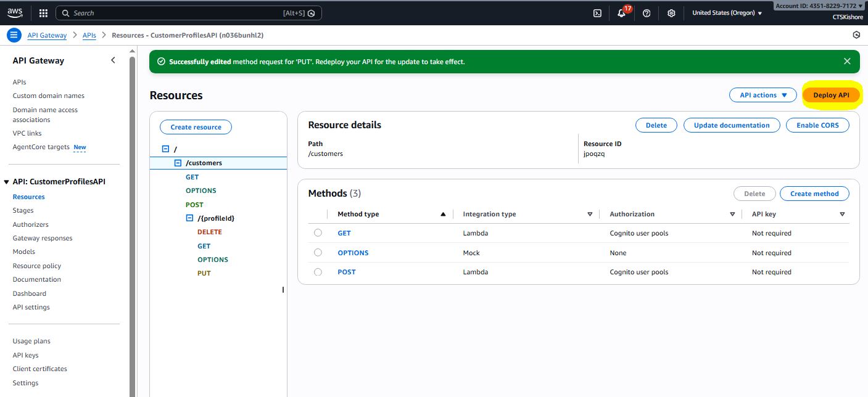The image size is (868, 397).
Task: Open Authorizers in the sidebar
Action: pos(30,224)
